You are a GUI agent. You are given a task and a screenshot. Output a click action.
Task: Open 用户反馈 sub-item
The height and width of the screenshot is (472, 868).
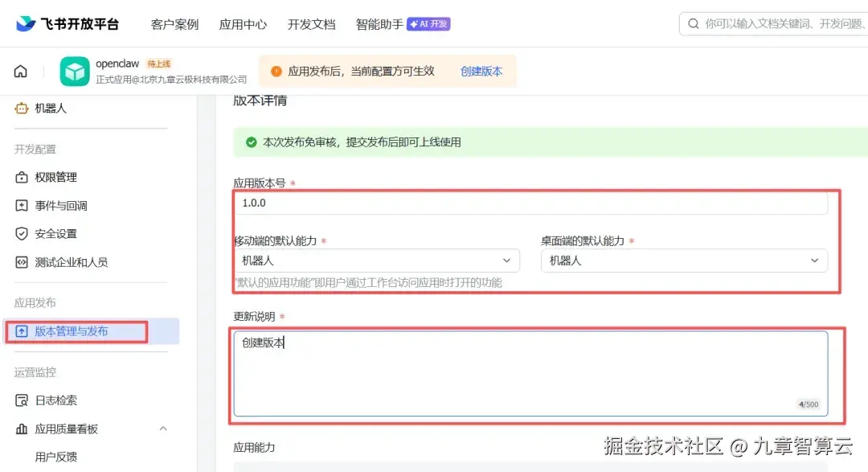coord(56,457)
